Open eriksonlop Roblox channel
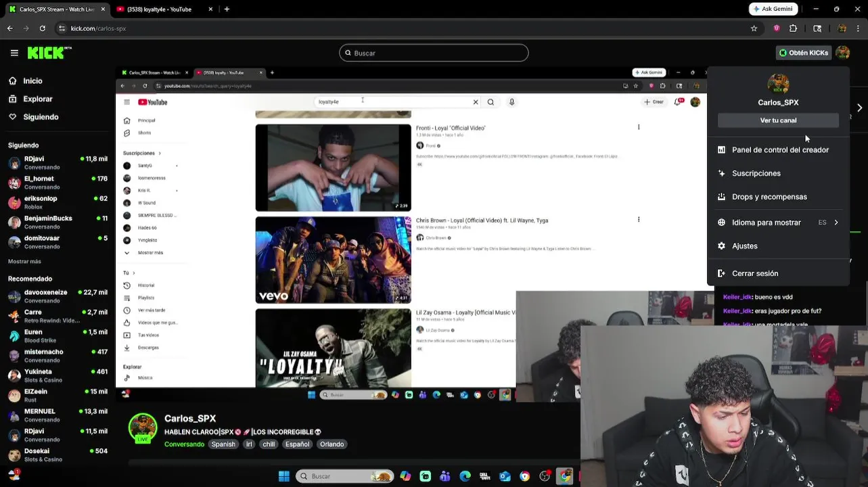Image resolution: width=868 pixels, height=487 pixels. tap(58, 202)
